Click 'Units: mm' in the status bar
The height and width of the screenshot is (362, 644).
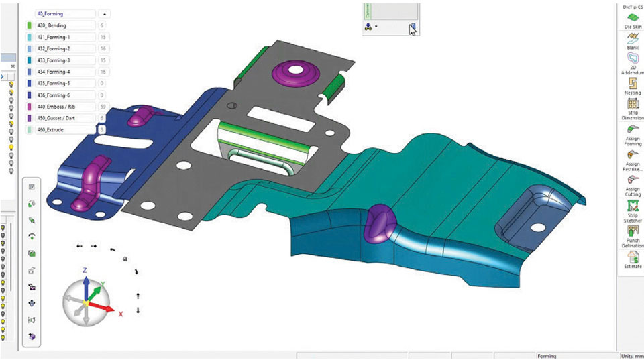[x=632, y=356]
